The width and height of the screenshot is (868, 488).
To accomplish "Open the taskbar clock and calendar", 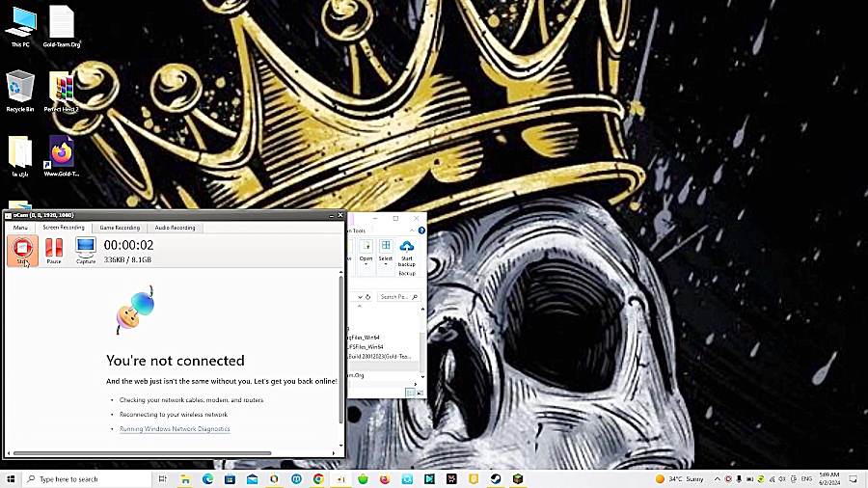I will (829, 479).
